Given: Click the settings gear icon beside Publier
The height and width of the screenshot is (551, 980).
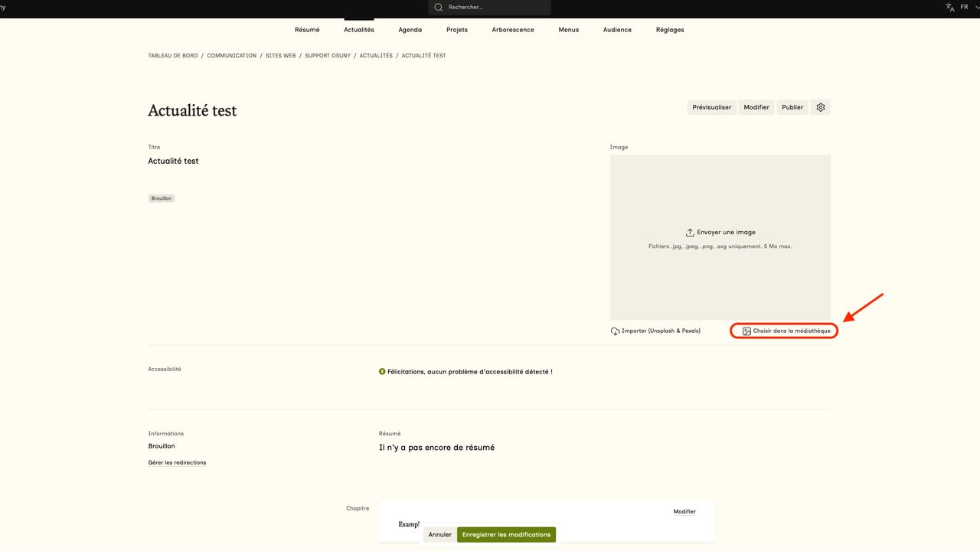Looking at the screenshot, I should [x=821, y=107].
